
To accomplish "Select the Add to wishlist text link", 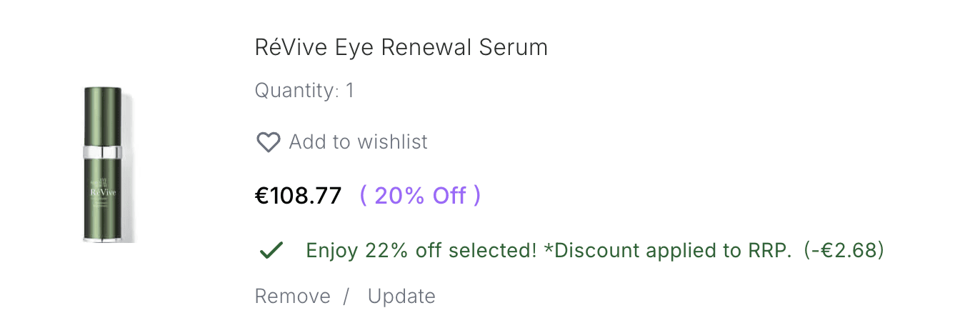I will (358, 142).
